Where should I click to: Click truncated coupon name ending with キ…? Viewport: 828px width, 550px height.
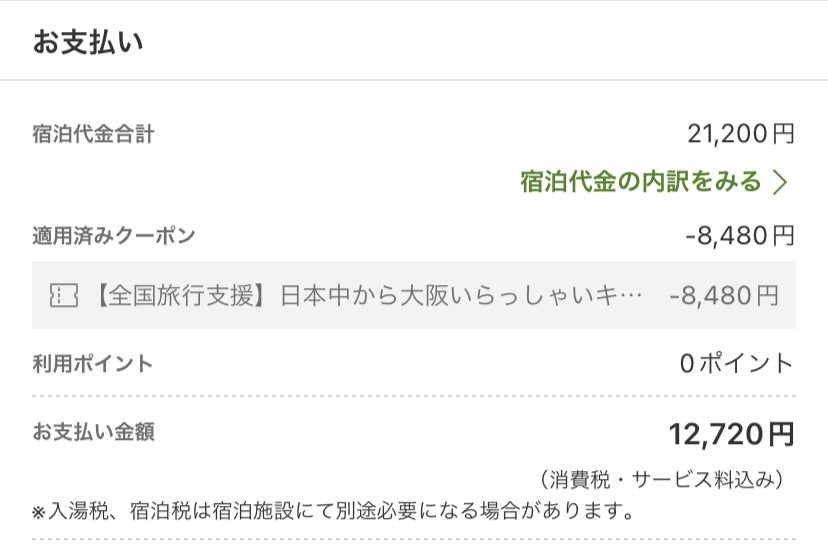point(368,295)
